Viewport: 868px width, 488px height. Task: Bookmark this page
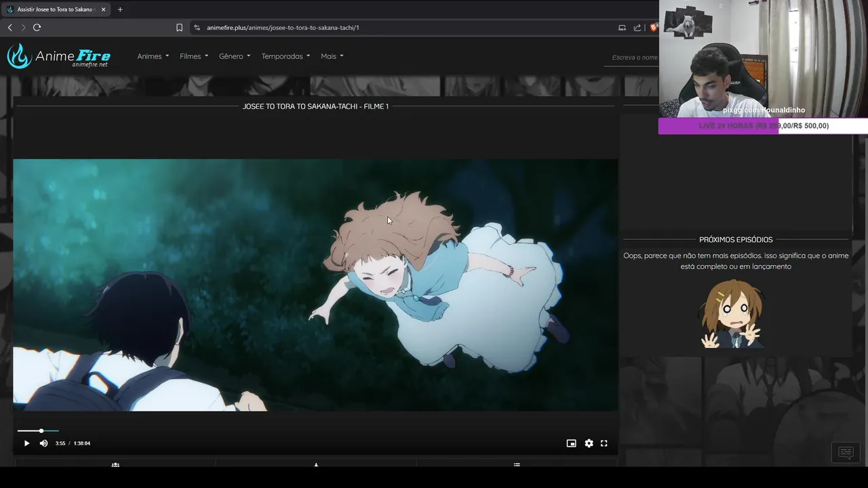[179, 28]
